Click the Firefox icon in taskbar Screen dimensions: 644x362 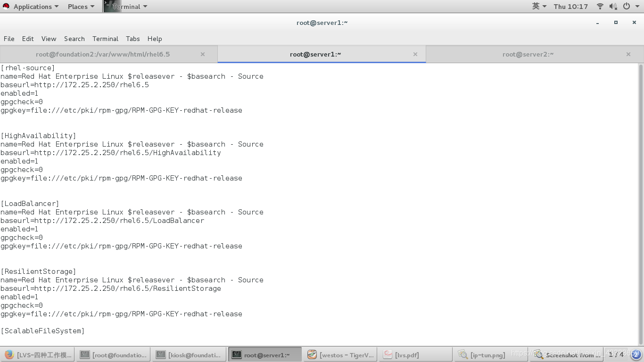(x=9, y=355)
